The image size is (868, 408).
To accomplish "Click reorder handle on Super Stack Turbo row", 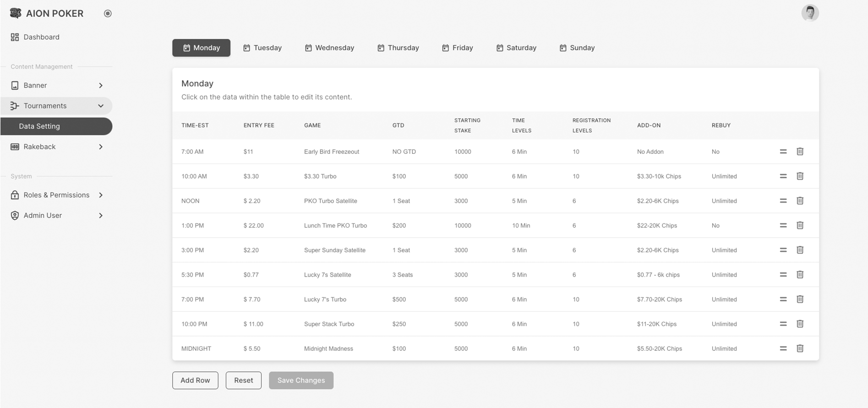I will 783,324.
